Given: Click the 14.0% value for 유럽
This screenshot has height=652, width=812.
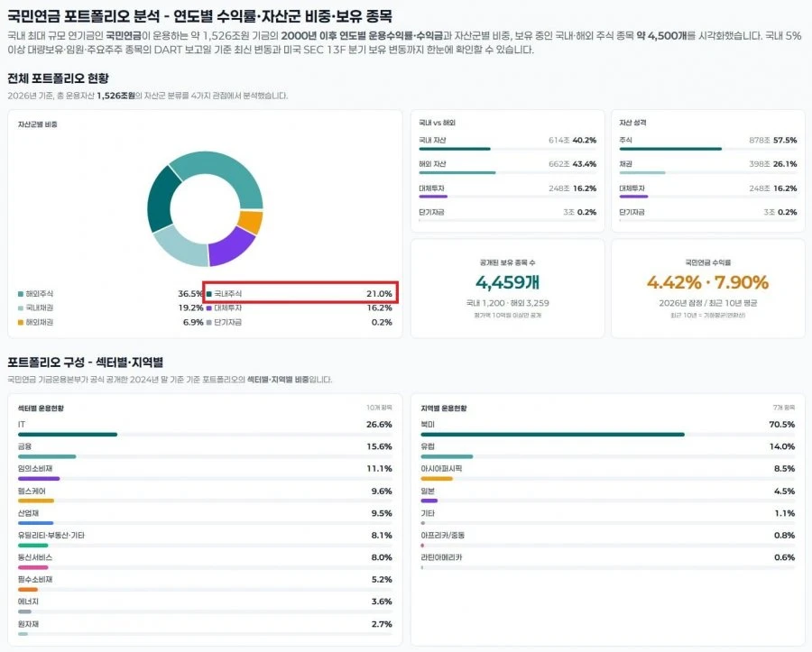Looking at the screenshot, I should [782, 446].
